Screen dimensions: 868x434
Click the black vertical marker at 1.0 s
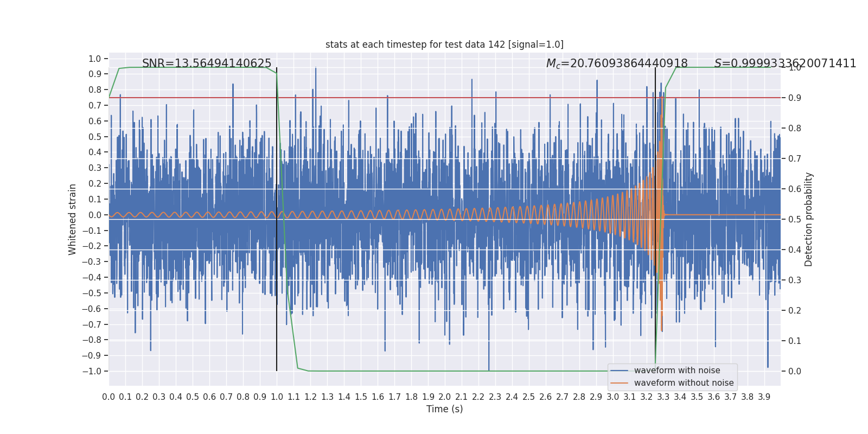[x=277, y=219]
